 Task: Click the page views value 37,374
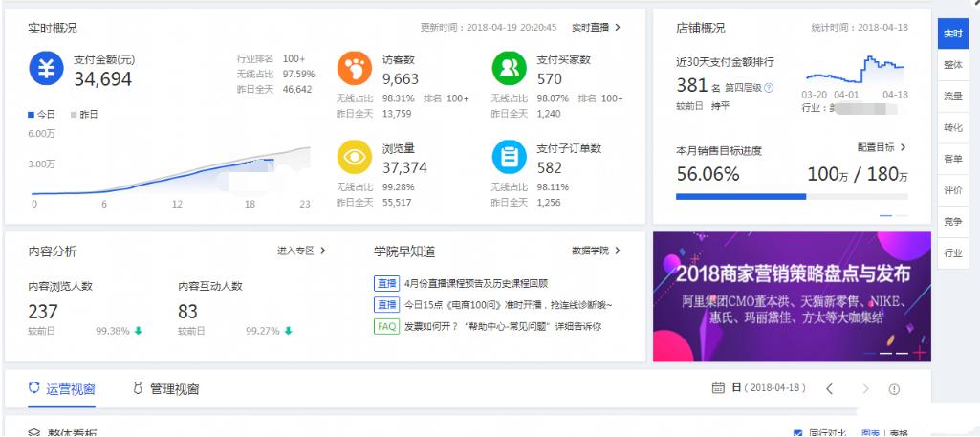405,168
